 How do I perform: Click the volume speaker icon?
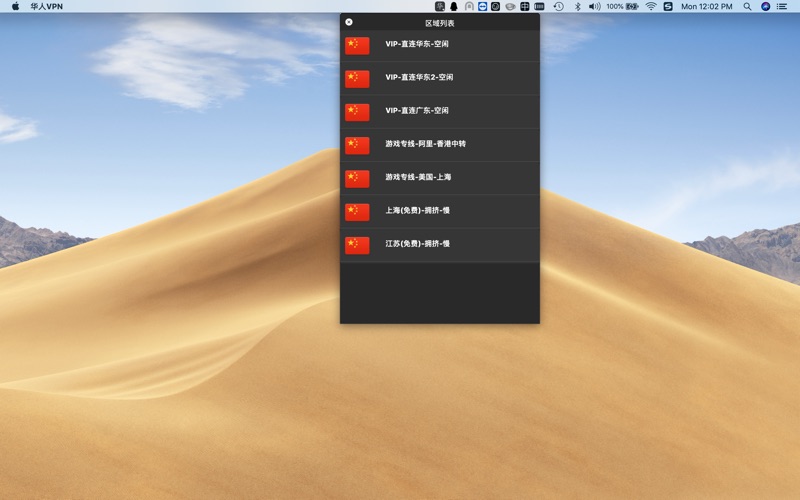(x=595, y=6)
